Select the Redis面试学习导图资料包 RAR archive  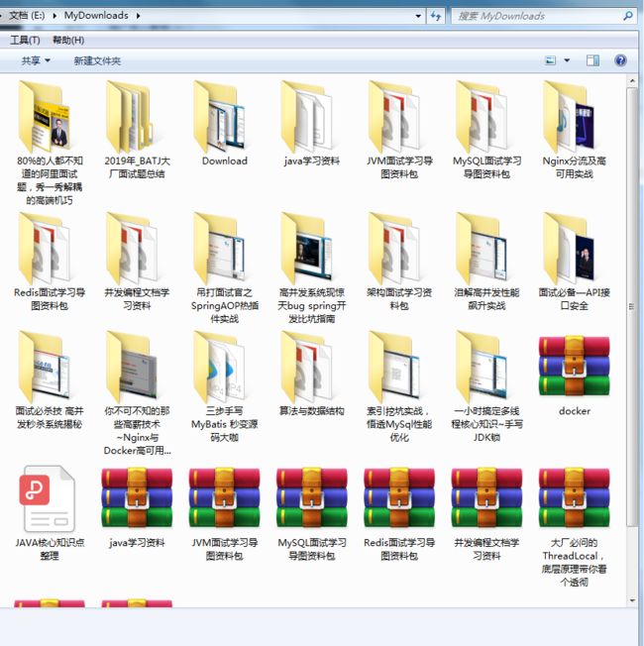click(399, 498)
